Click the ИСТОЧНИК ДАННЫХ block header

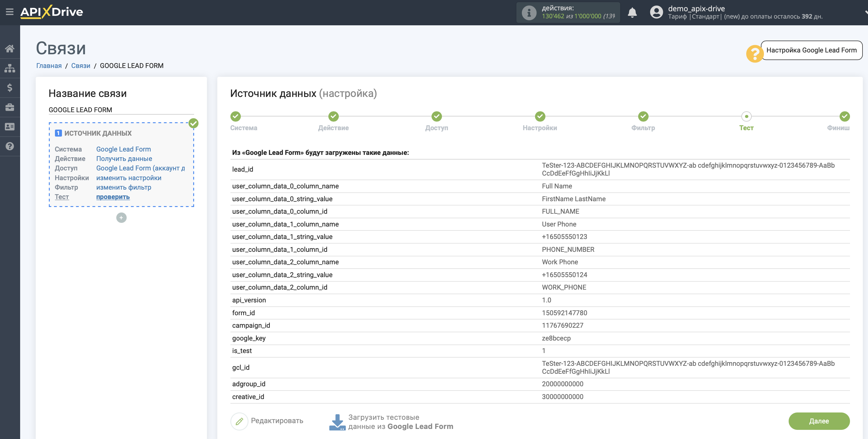click(98, 133)
